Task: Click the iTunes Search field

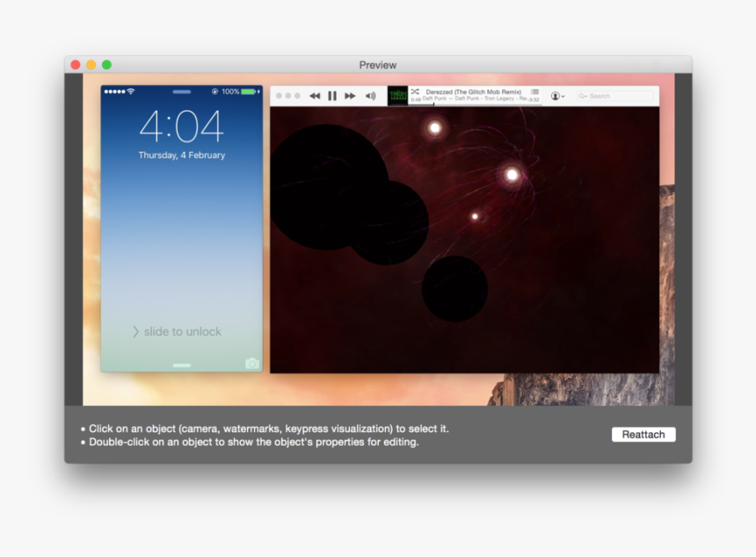Action: click(x=615, y=96)
